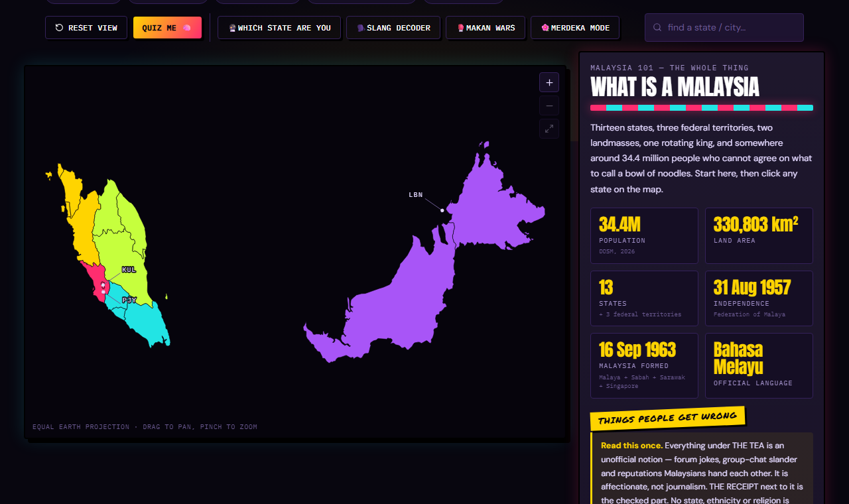Screen dimensions: 849x504
Task: Click the Equal Earth Projection caption
Action: point(145,427)
